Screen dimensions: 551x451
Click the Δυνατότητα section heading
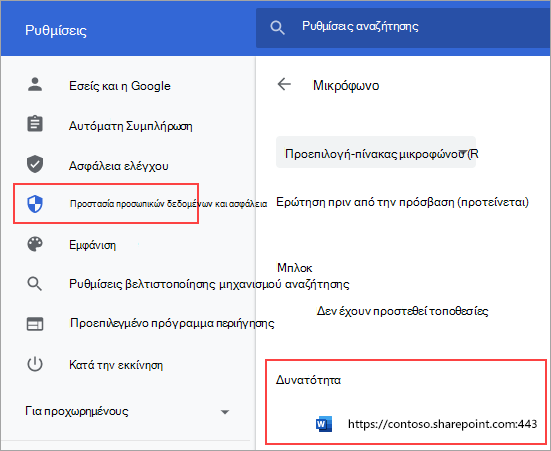click(x=308, y=380)
